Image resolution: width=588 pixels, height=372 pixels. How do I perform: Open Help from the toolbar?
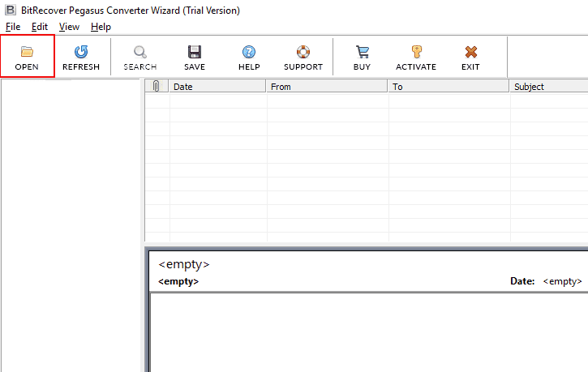[x=249, y=52]
